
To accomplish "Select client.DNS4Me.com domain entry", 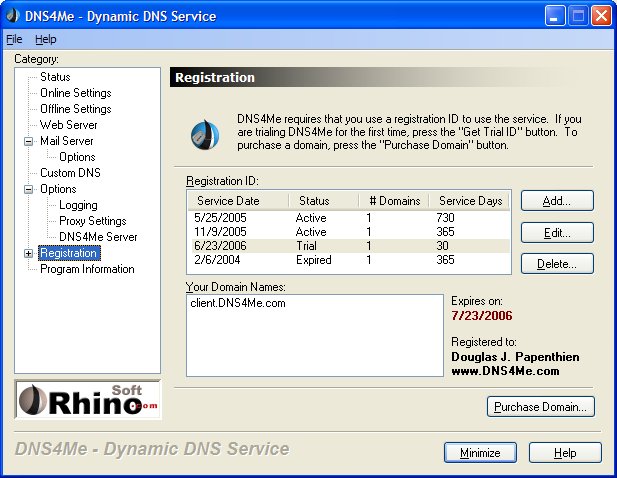I will (x=238, y=303).
